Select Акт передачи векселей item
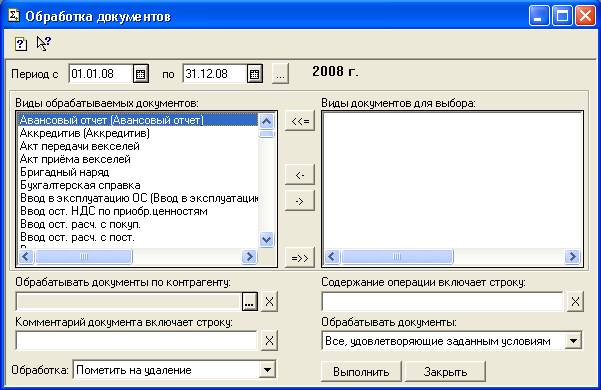Image resolution: width=601 pixels, height=390 pixels. [x=80, y=146]
